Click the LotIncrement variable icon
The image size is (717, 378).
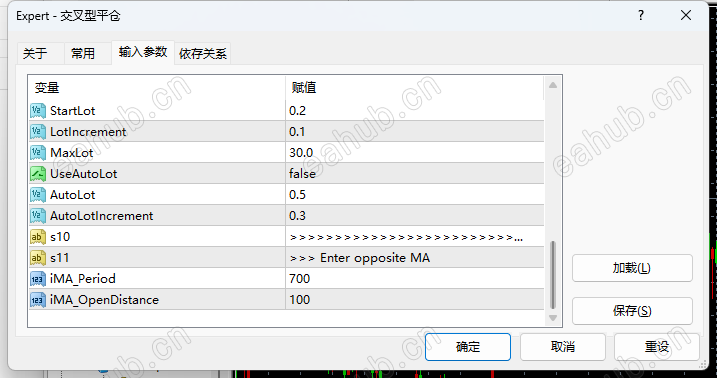pos(38,132)
